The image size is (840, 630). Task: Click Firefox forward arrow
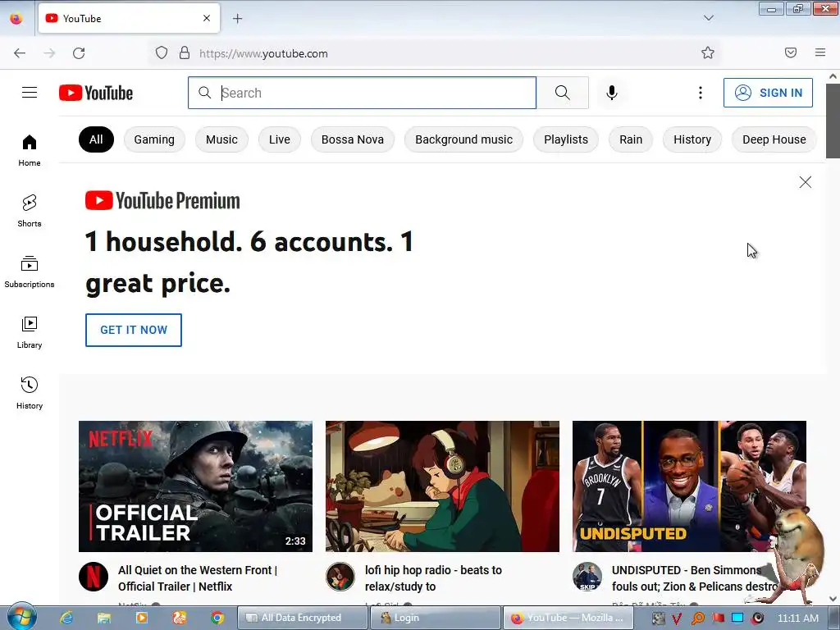tap(49, 53)
